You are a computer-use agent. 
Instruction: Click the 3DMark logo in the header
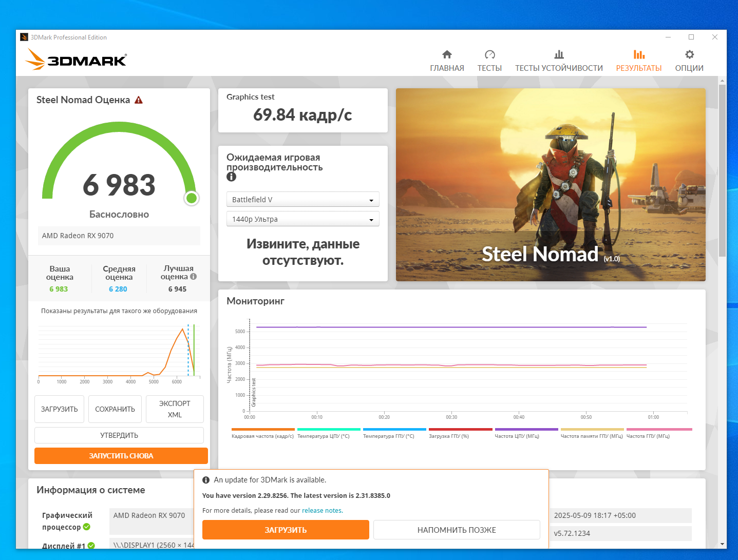(x=76, y=60)
